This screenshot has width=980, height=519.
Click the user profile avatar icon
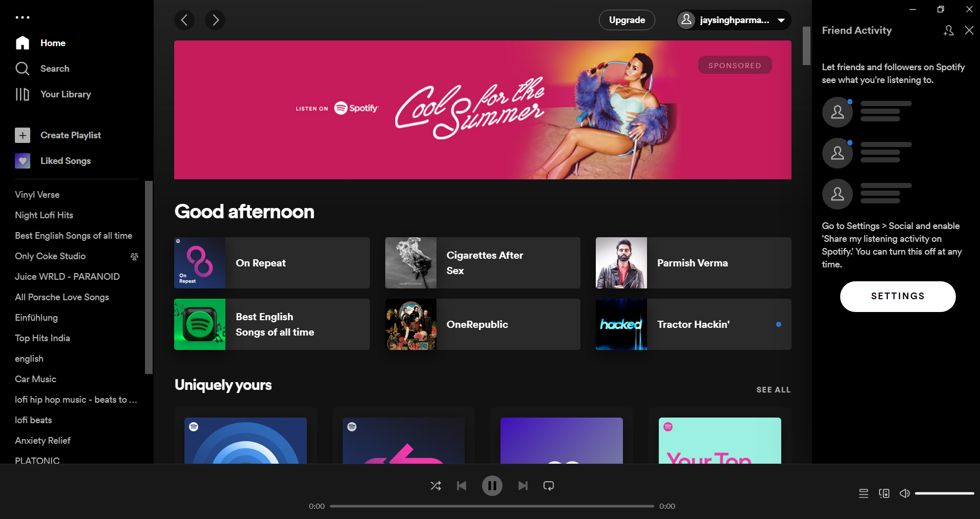click(x=686, y=20)
